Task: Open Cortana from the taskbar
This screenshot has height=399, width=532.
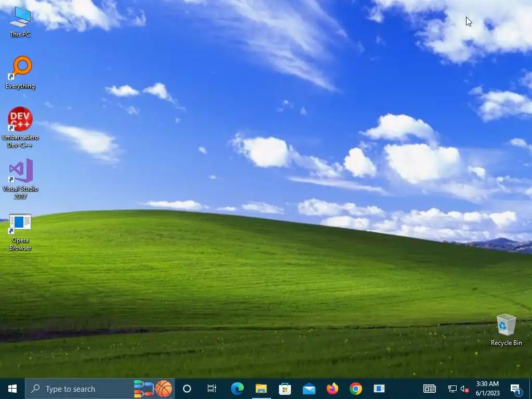Action: 187,389
